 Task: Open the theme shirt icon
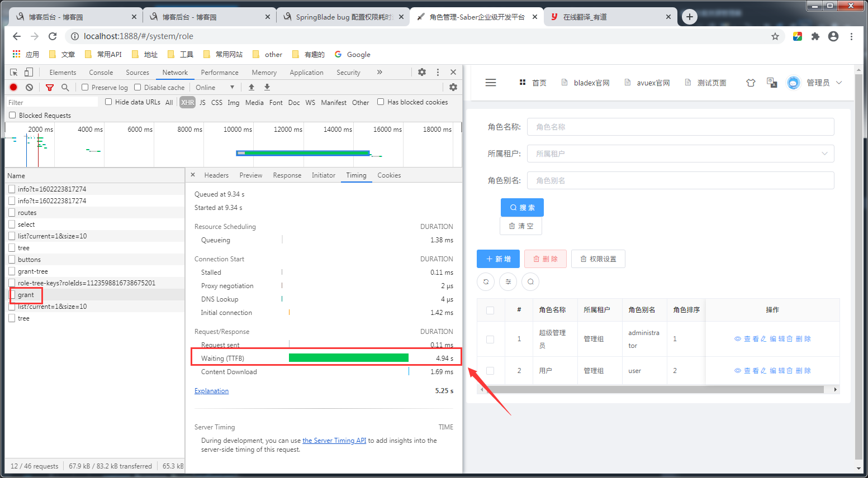[751, 83]
